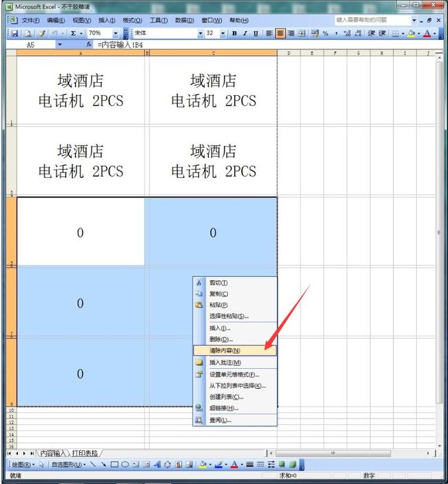Click the Save icon in the toolbar
This screenshot has width=448, height=484.
[14, 33]
